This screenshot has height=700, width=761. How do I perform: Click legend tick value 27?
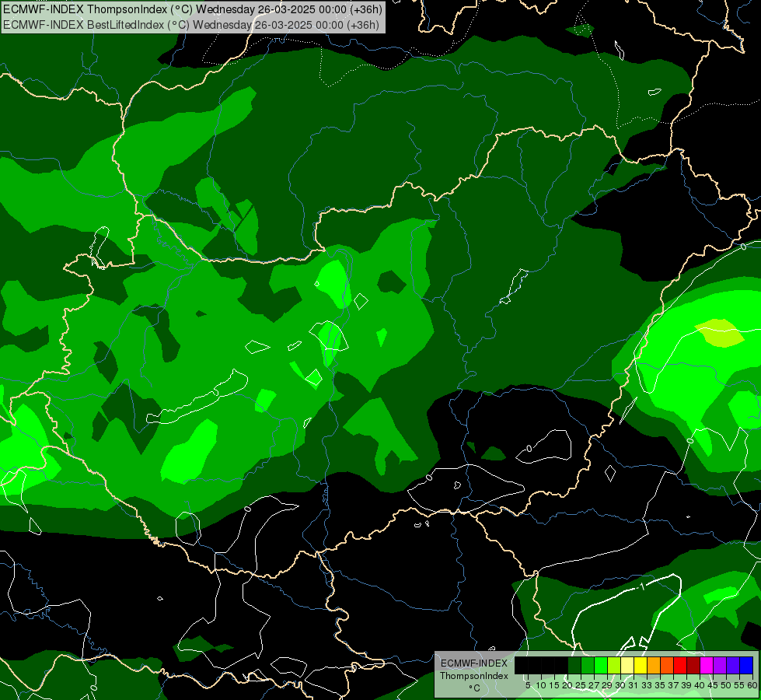[x=594, y=685]
